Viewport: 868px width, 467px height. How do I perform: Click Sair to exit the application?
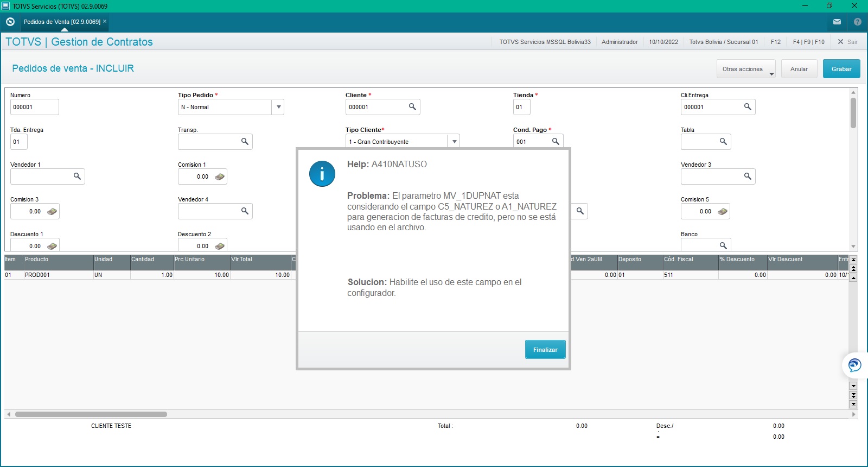point(848,42)
